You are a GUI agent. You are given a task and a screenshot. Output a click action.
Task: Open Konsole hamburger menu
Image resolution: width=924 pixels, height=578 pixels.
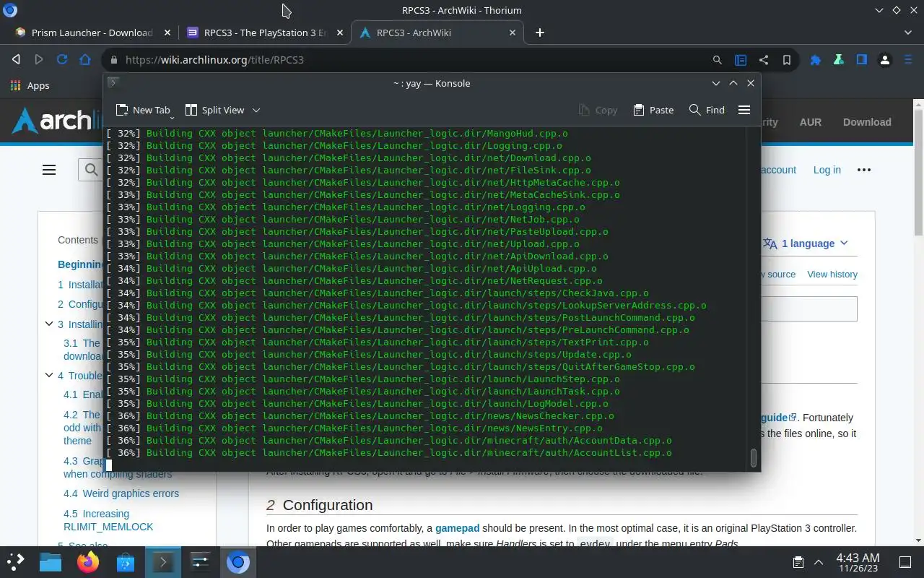tap(744, 110)
